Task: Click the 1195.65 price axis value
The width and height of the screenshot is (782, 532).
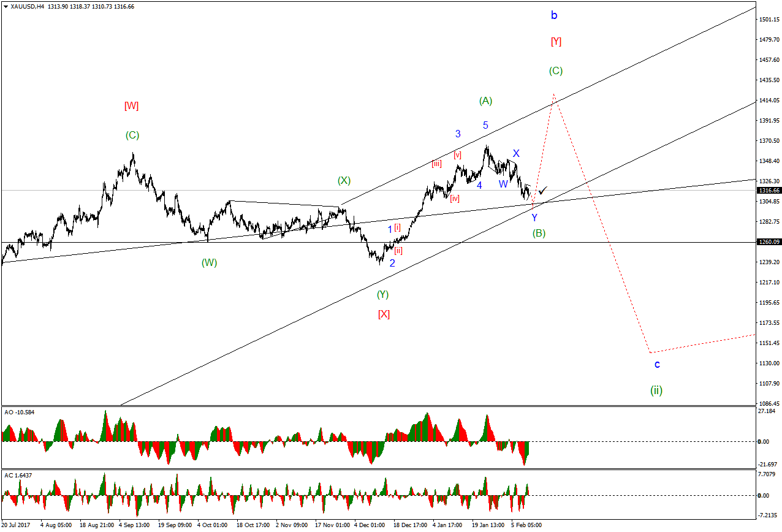Action: pyautogui.click(x=769, y=303)
